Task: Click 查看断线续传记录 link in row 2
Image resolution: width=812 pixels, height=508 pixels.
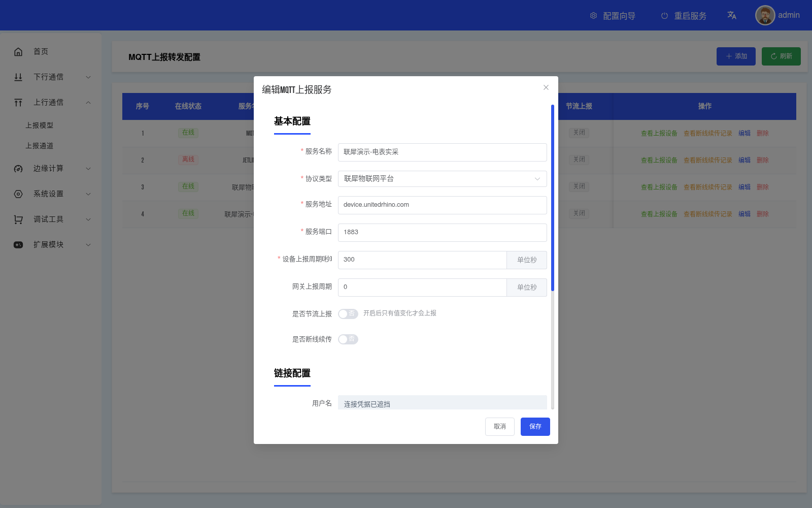Action: click(x=708, y=160)
